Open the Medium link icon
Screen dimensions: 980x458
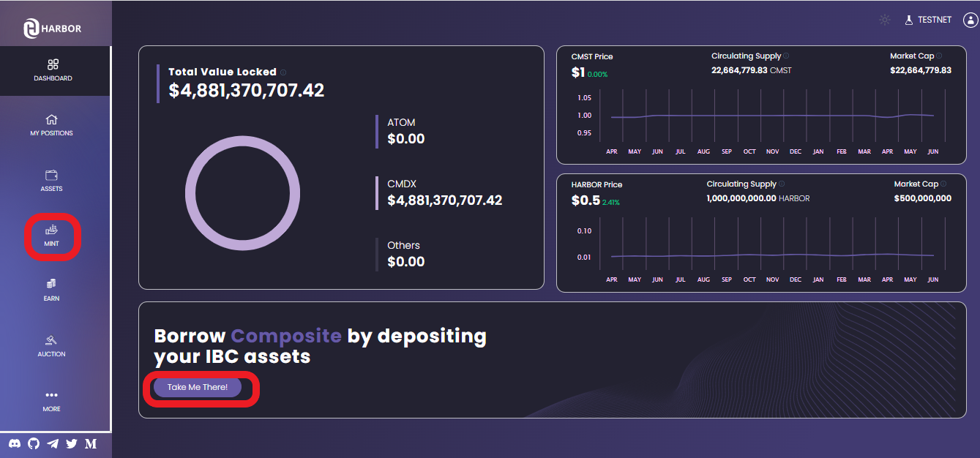pos(91,443)
